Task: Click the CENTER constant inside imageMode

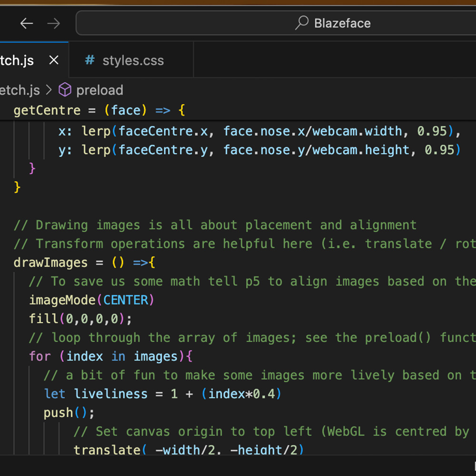Action: coord(126,300)
